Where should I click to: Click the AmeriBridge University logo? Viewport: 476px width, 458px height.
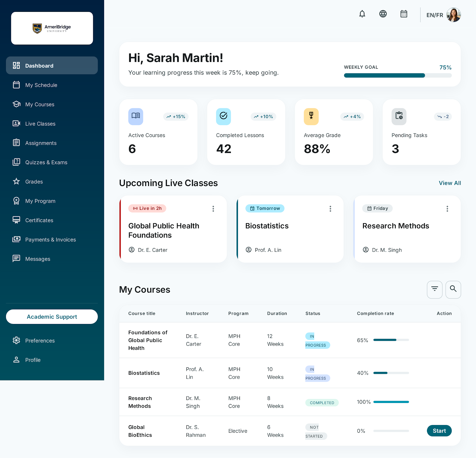click(52, 28)
